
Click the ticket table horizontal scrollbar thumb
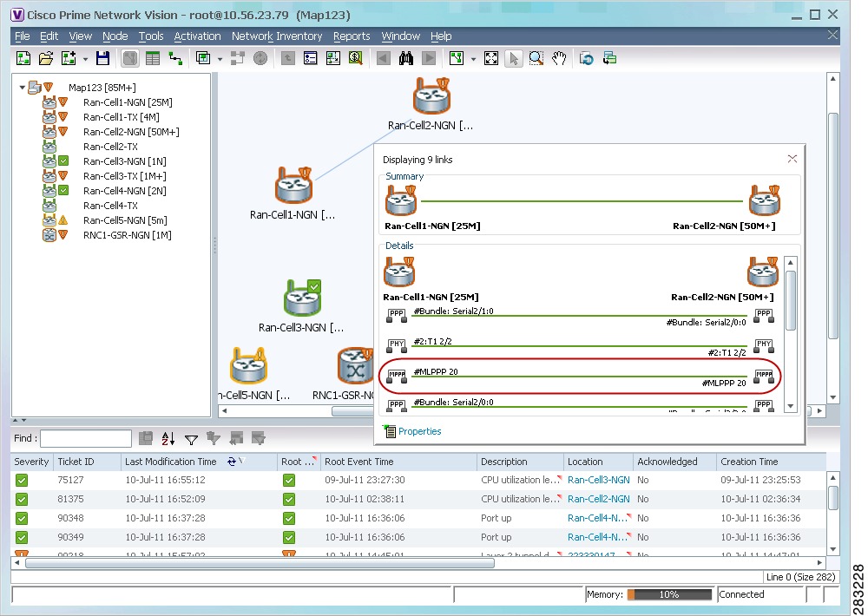pos(260,563)
